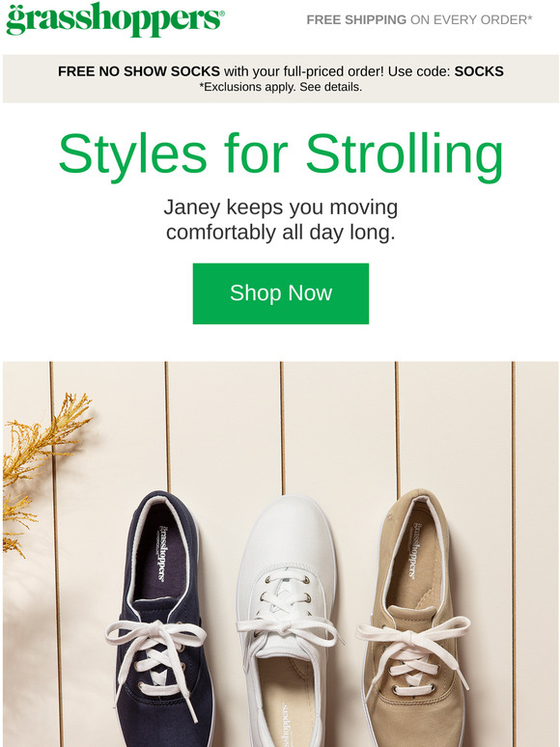This screenshot has height=747, width=560.
Task: Open the 'Exclusions apply. See details.' link
Action: pyautogui.click(x=280, y=87)
